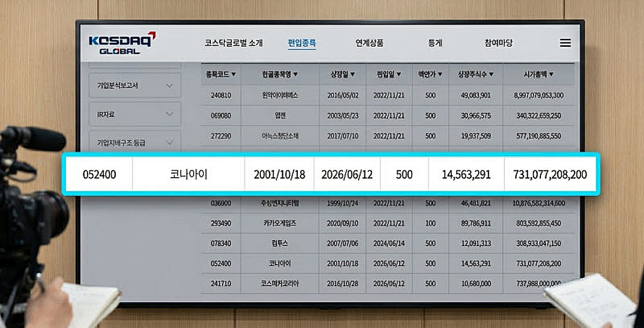Viewport: 644px width, 328px height.
Task: Click market cap 737,988,000,000
Action: [538, 283]
